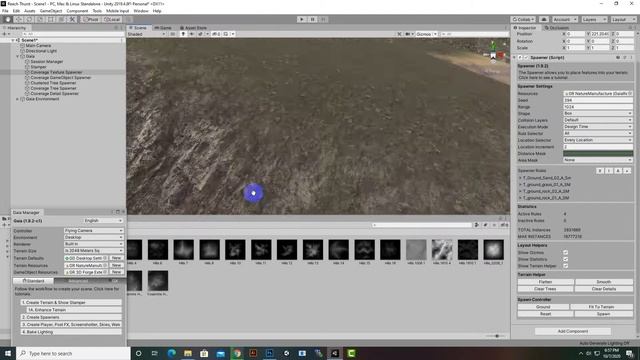Open Collab dropdown

[x=524, y=19]
